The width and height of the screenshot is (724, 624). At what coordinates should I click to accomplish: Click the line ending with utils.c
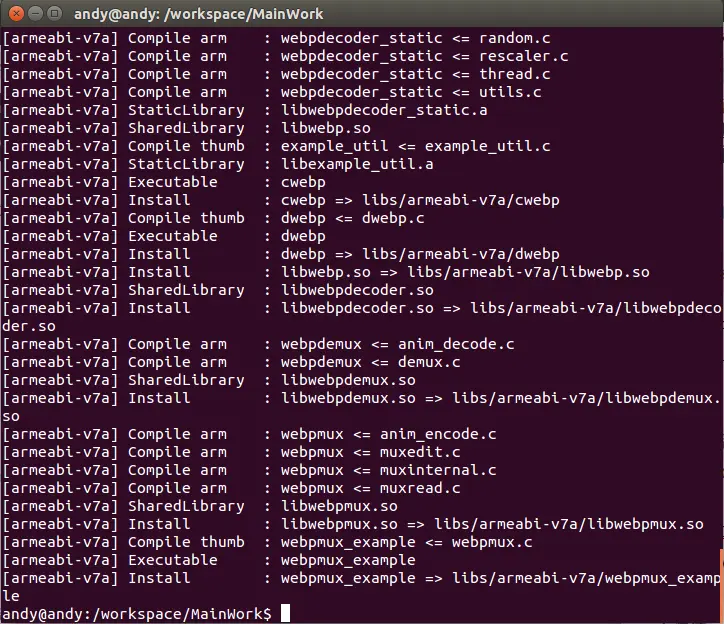click(272, 92)
